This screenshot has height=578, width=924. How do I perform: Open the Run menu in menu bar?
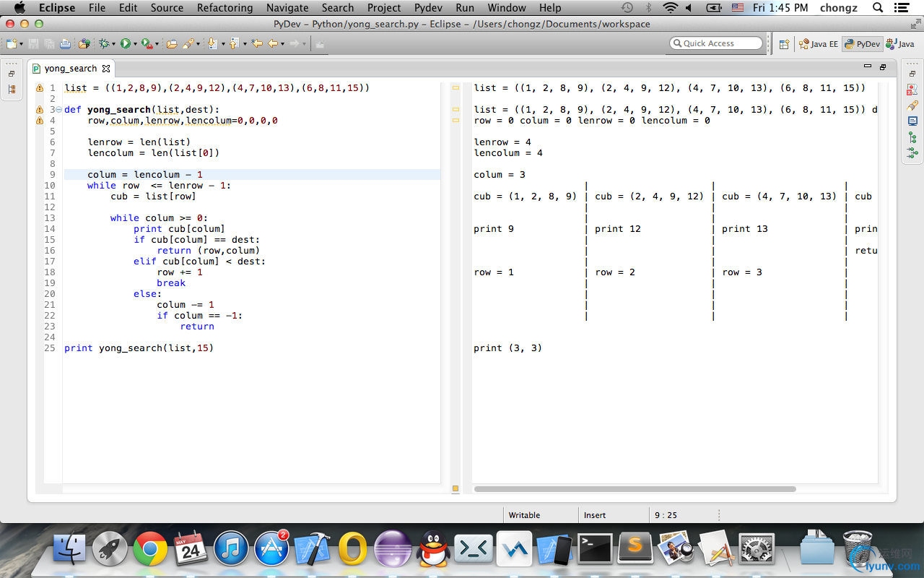click(x=465, y=8)
